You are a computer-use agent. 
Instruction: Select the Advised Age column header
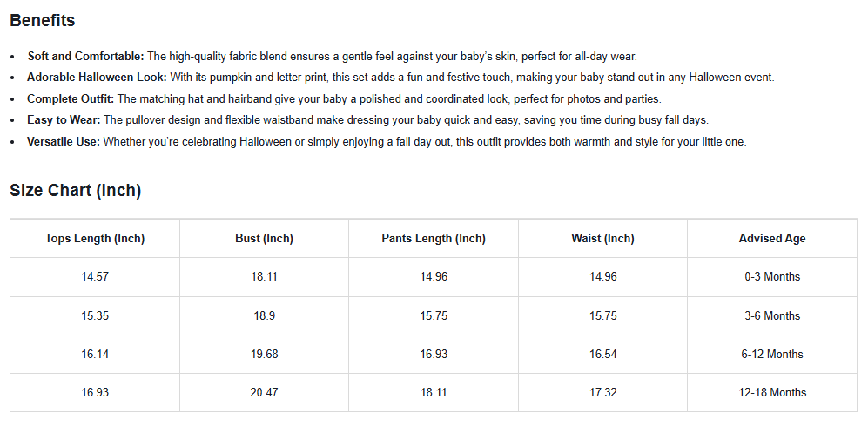coord(772,238)
